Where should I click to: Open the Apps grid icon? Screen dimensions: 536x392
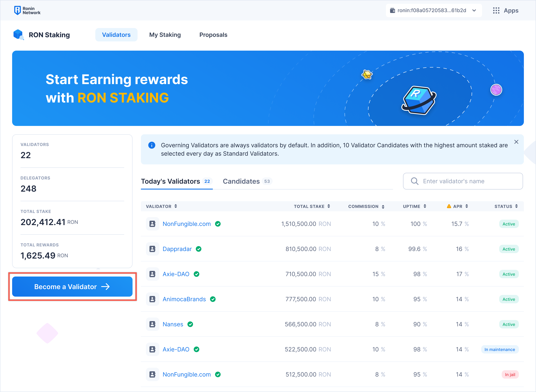(496, 10)
